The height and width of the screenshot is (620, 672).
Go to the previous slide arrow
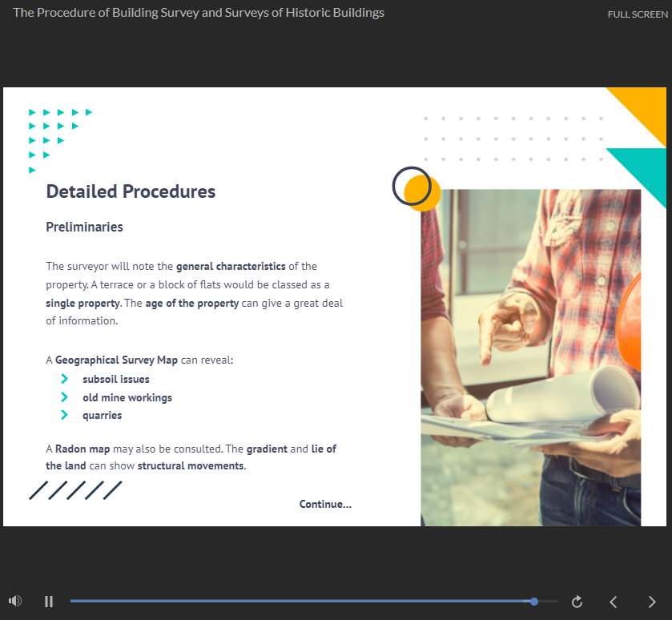[614, 602]
